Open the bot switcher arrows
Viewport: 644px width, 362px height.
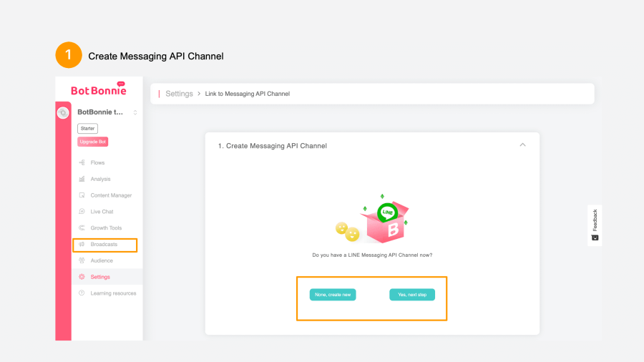pyautogui.click(x=135, y=112)
